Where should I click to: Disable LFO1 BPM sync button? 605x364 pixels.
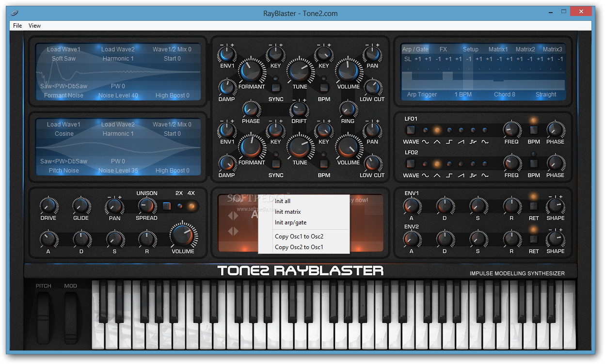click(534, 130)
